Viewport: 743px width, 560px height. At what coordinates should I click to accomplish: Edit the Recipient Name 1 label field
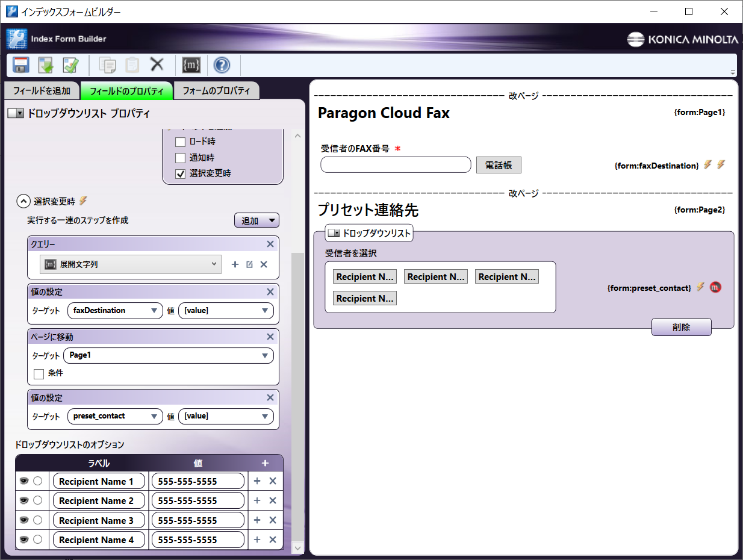[x=99, y=481]
